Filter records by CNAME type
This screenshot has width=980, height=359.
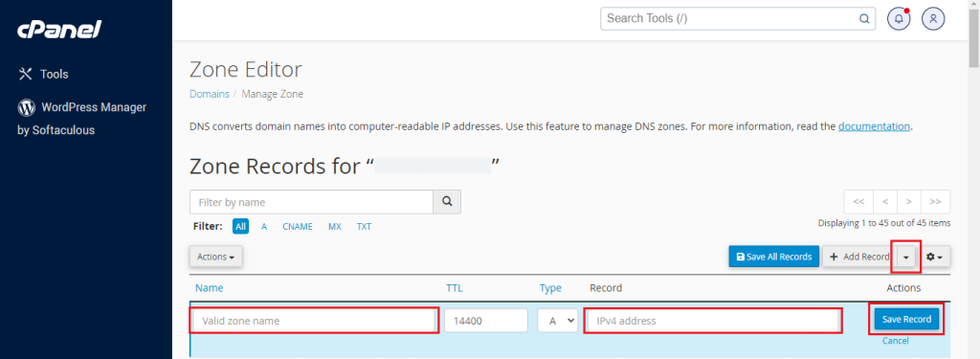tap(298, 226)
